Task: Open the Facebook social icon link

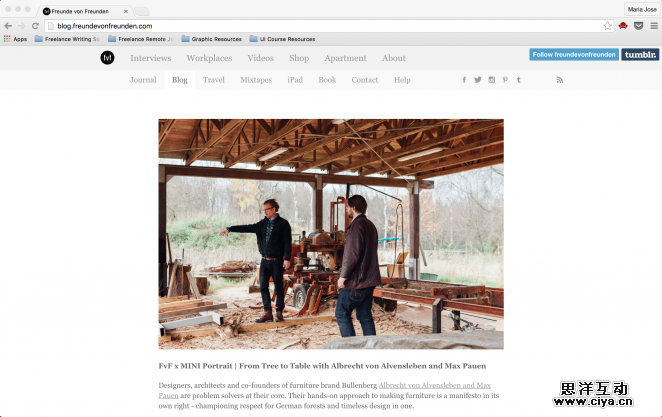Action: click(464, 80)
